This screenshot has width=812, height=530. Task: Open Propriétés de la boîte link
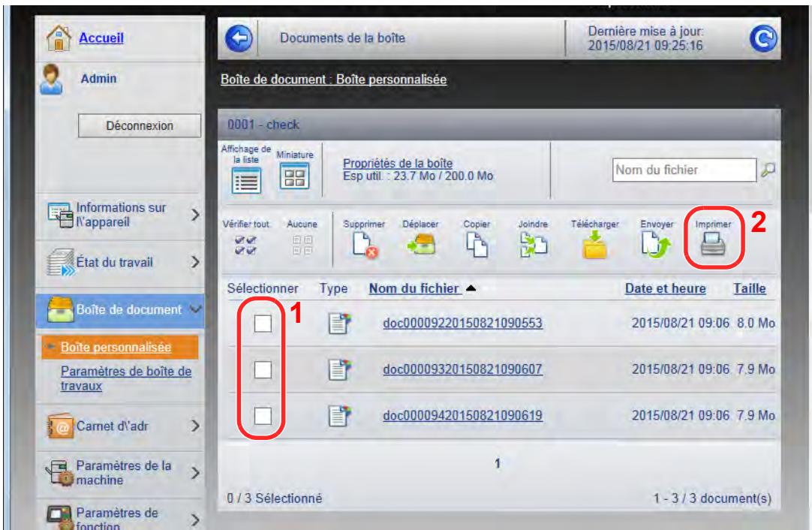pyautogui.click(x=398, y=163)
